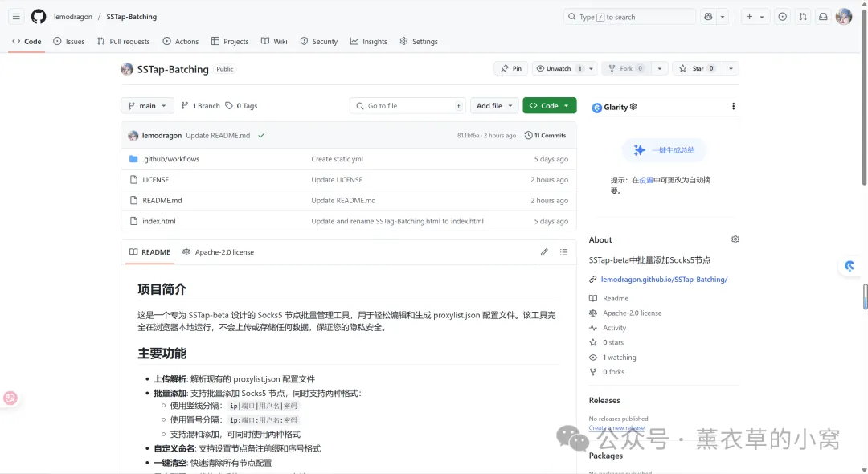Pin the SSTap-Batching repository
This screenshot has height=474, width=868.
point(510,68)
